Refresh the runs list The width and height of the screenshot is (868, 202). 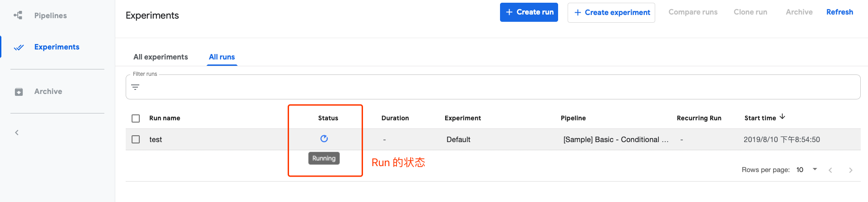(x=839, y=12)
